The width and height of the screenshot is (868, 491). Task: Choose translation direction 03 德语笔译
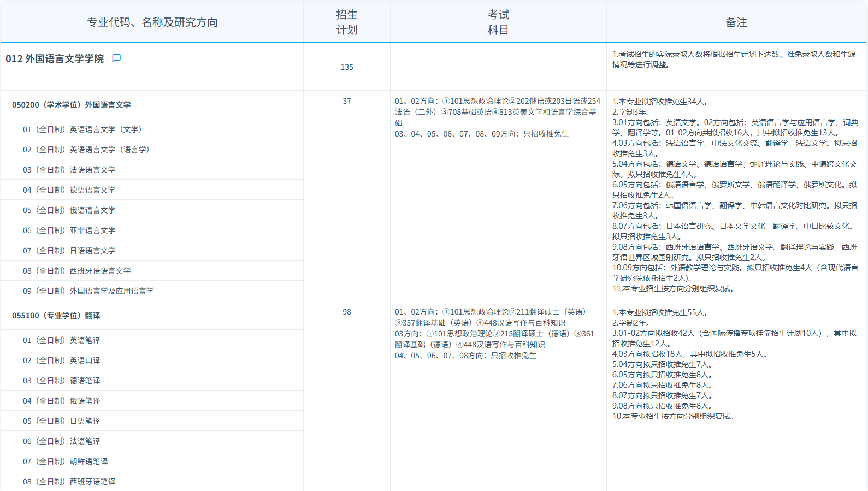(62, 381)
